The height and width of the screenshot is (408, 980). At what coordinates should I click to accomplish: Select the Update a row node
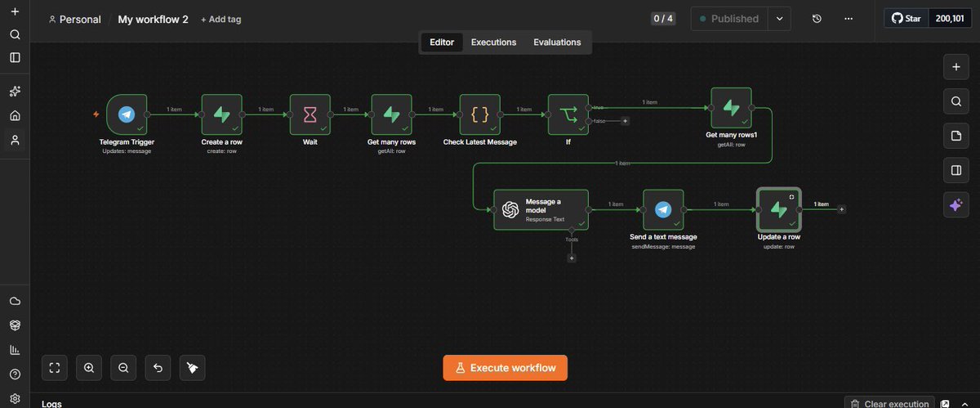tap(779, 210)
